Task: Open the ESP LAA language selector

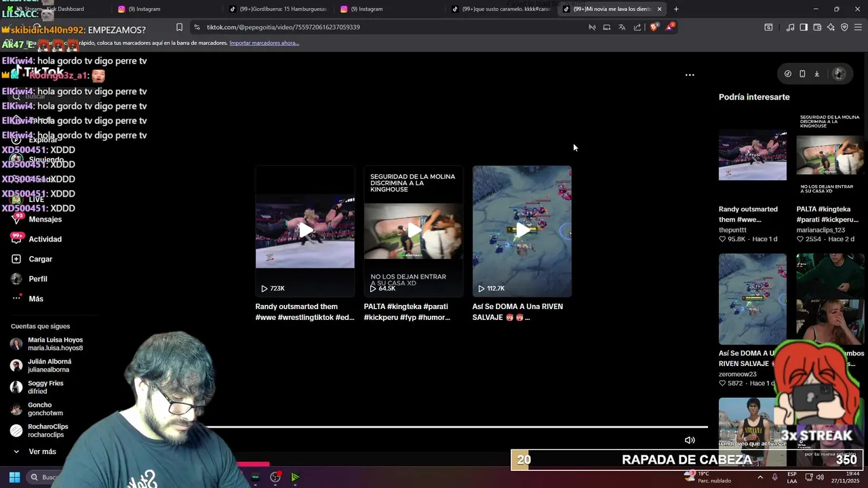Action: point(792,477)
